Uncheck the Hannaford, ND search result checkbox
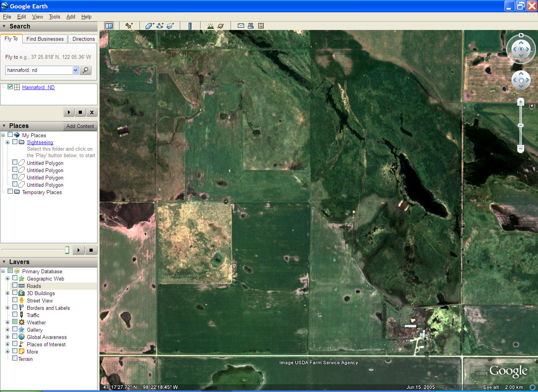 point(10,87)
